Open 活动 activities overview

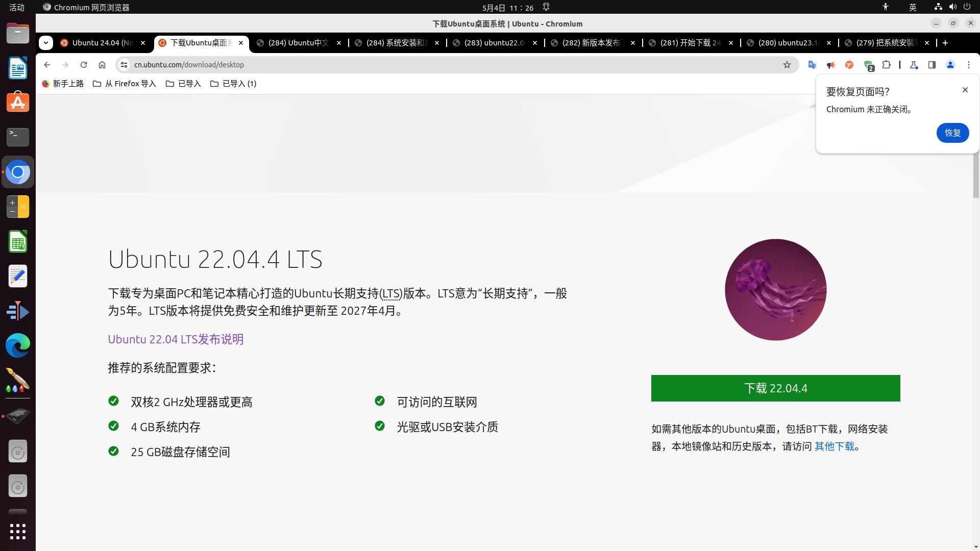pyautogui.click(x=17, y=8)
